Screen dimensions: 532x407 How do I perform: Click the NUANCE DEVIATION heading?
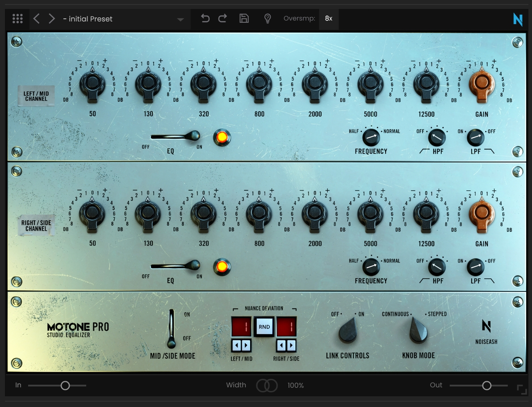click(x=264, y=308)
